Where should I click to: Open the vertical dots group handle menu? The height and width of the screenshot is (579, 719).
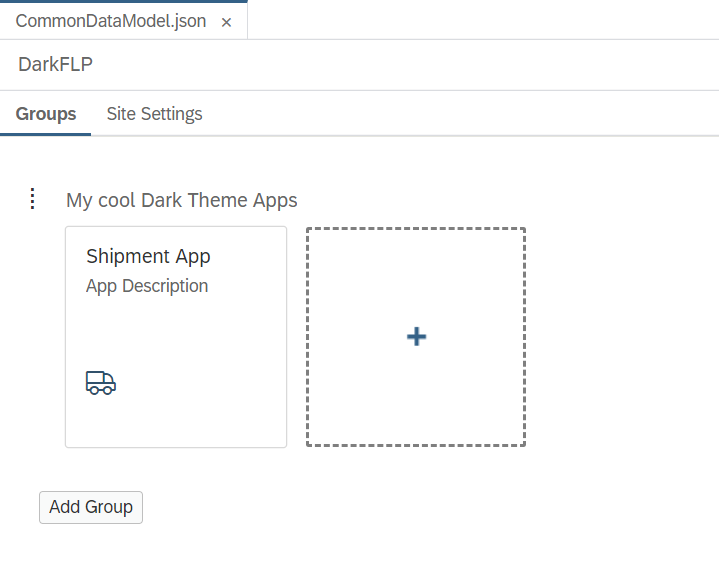tap(33, 199)
